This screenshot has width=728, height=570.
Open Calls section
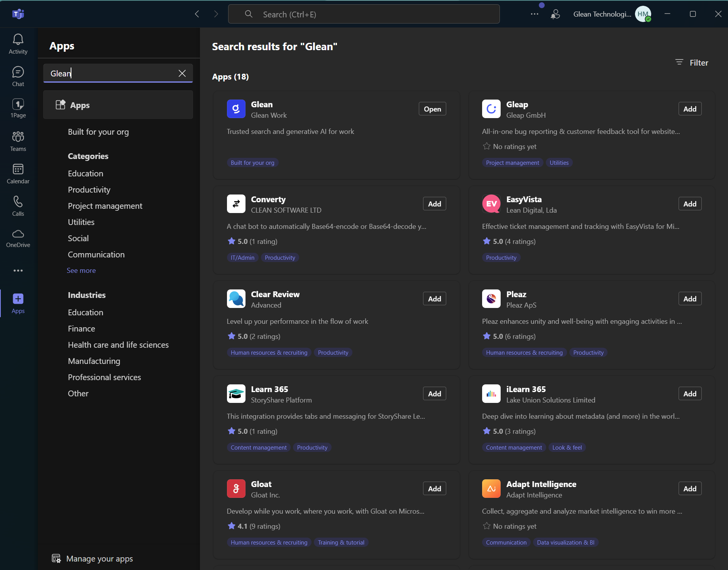(x=18, y=206)
